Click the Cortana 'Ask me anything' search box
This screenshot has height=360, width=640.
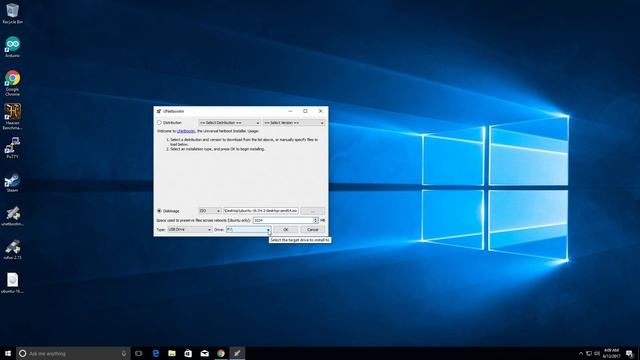(x=73, y=353)
